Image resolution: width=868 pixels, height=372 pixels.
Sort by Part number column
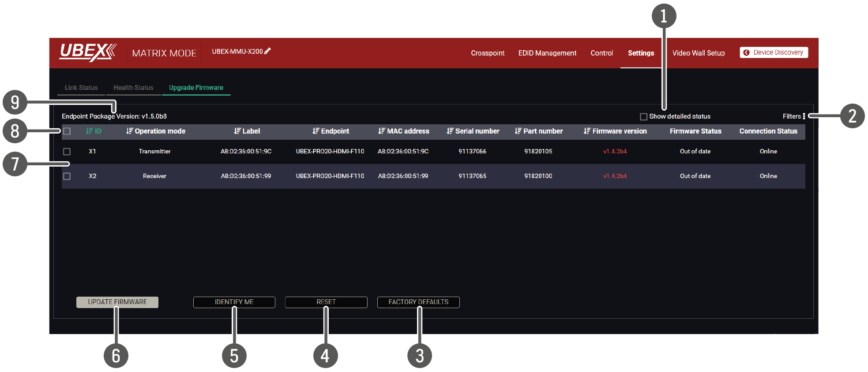(538, 131)
